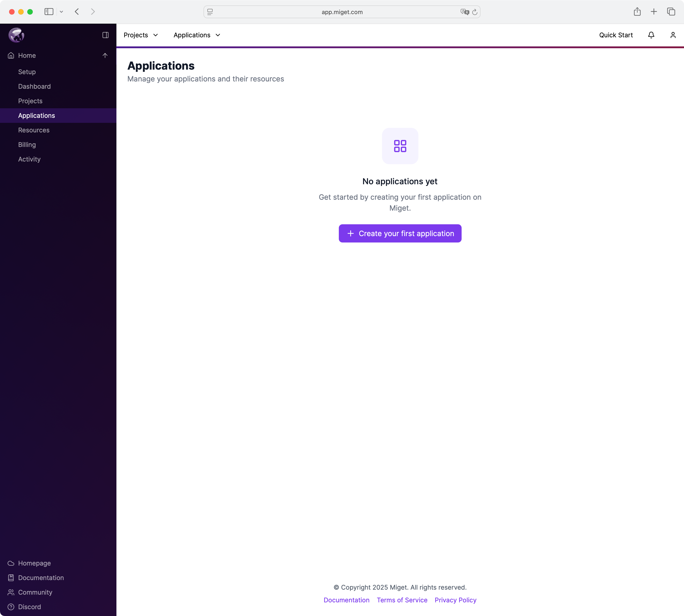Open Community link in sidebar
The width and height of the screenshot is (684, 616).
pyautogui.click(x=35, y=592)
